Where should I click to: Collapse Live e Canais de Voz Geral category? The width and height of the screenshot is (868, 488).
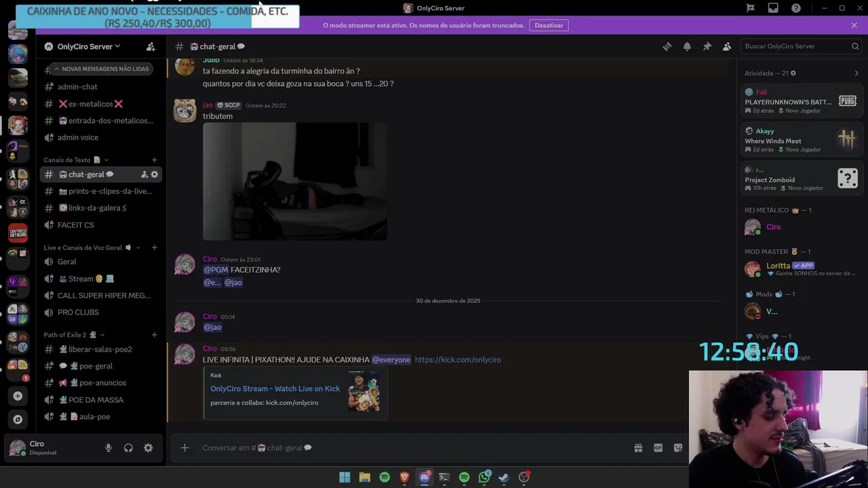click(92, 247)
